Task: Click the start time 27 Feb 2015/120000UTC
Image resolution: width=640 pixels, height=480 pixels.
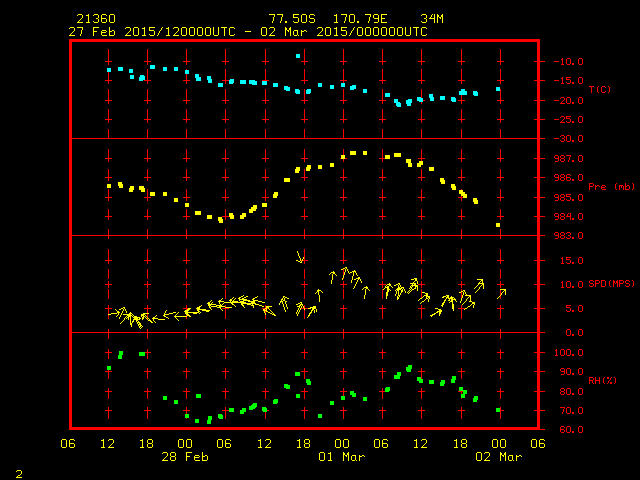Action: [x=152, y=32]
